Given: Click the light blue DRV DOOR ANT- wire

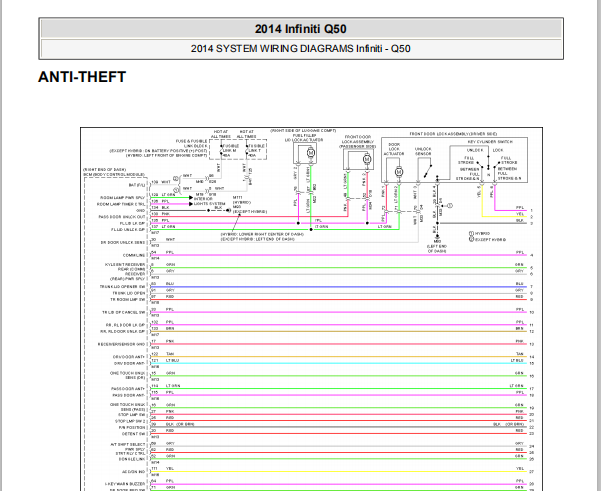Looking at the screenshot, I should pos(339,363).
